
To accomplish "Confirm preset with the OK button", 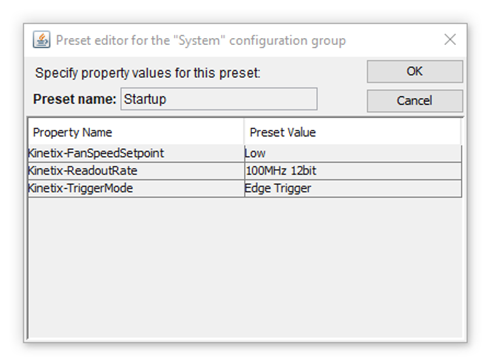I will 415,71.
